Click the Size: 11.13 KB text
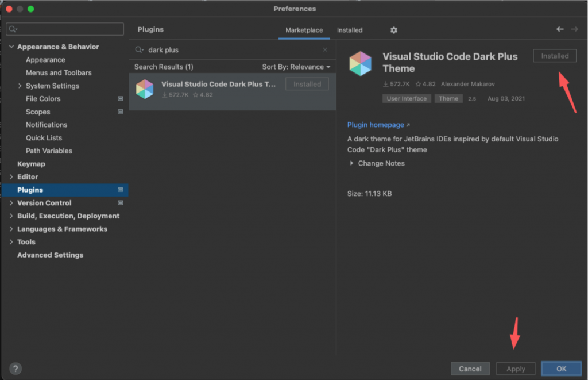Image resolution: width=588 pixels, height=380 pixels. click(369, 194)
